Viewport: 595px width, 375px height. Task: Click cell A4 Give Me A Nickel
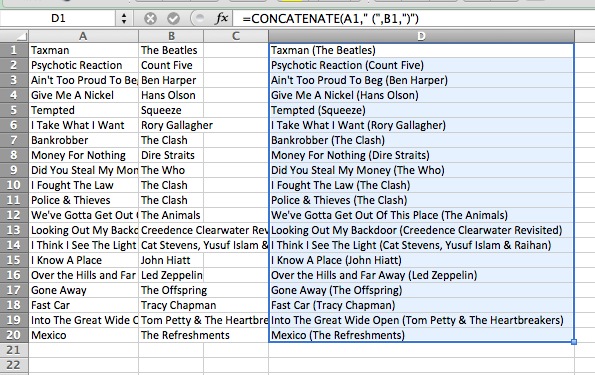point(83,95)
